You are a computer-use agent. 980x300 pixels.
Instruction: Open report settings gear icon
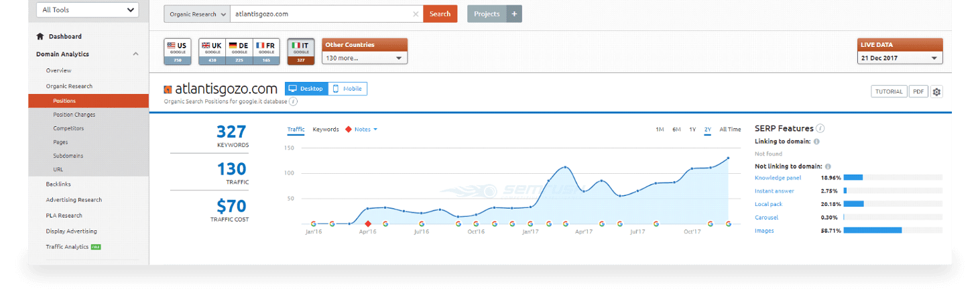[937, 92]
